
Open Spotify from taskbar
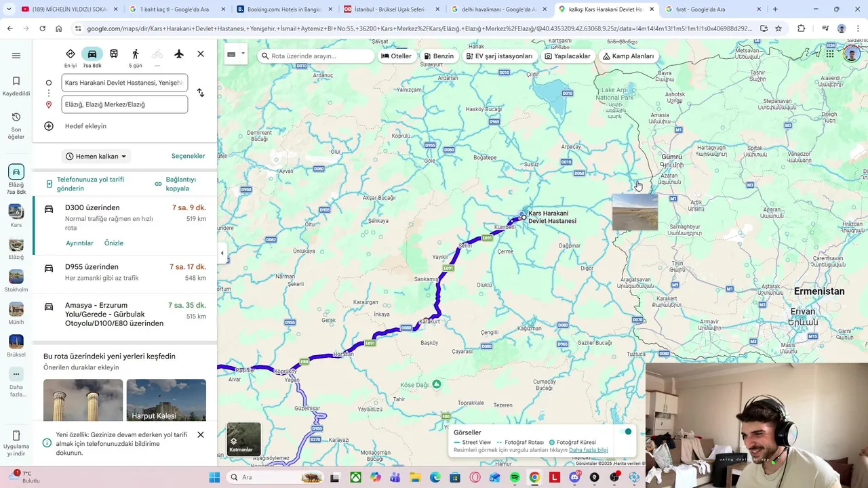[x=515, y=477]
